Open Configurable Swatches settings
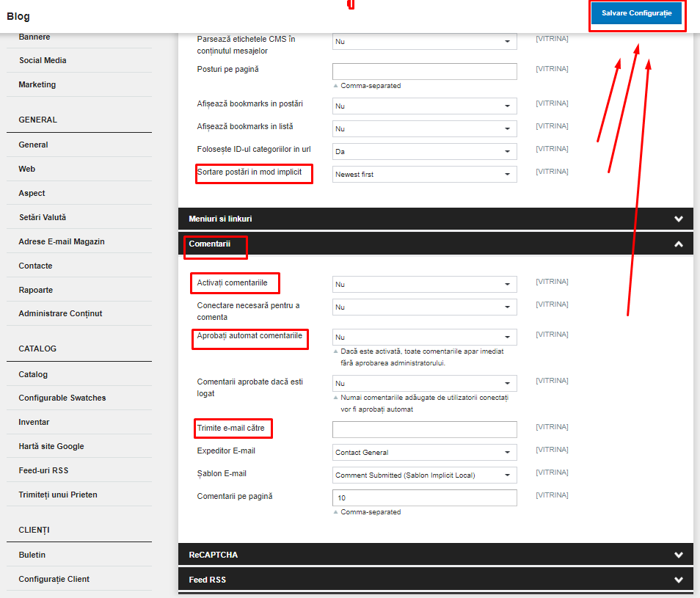The width and height of the screenshot is (700, 598). (x=62, y=398)
